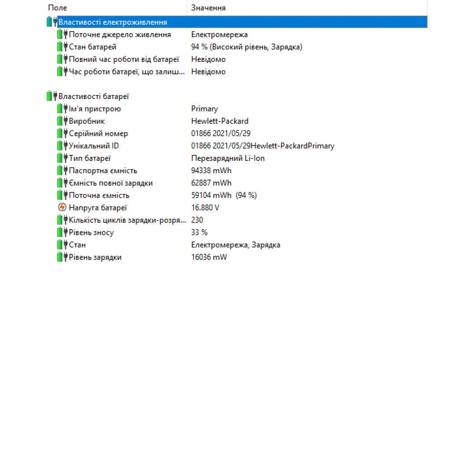The width and height of the screenshot is (476, 476).
Task: Sort by the Значення column header
Action: tap(208, 8)
